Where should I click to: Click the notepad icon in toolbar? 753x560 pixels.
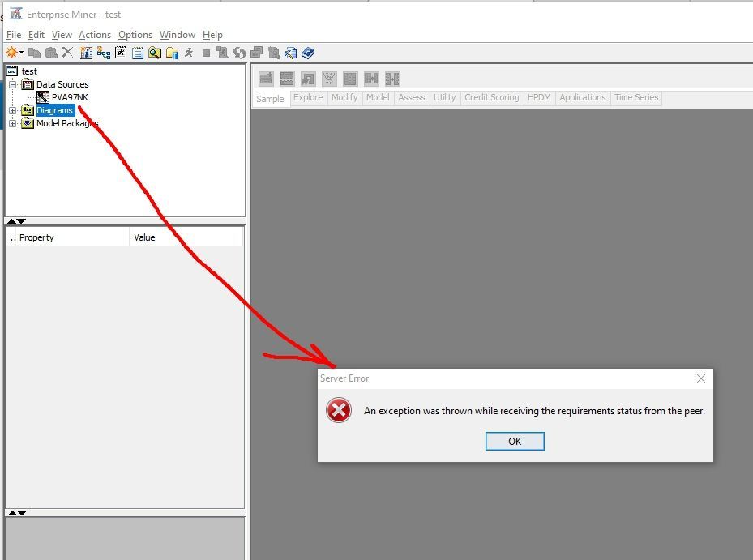[x=138, y=53]
